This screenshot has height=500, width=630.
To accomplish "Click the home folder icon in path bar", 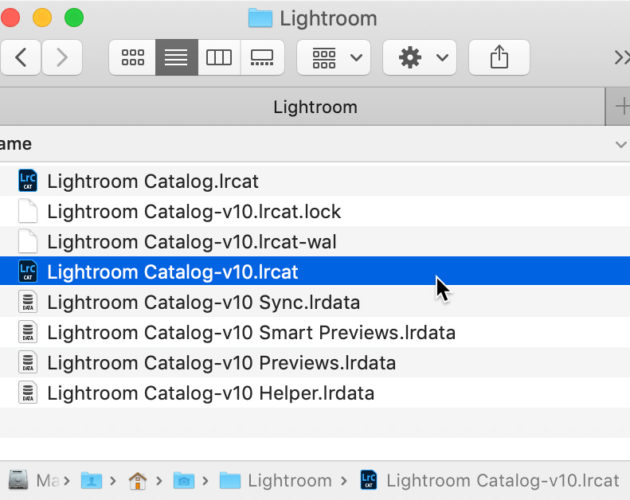I will (x=137, y=480).
